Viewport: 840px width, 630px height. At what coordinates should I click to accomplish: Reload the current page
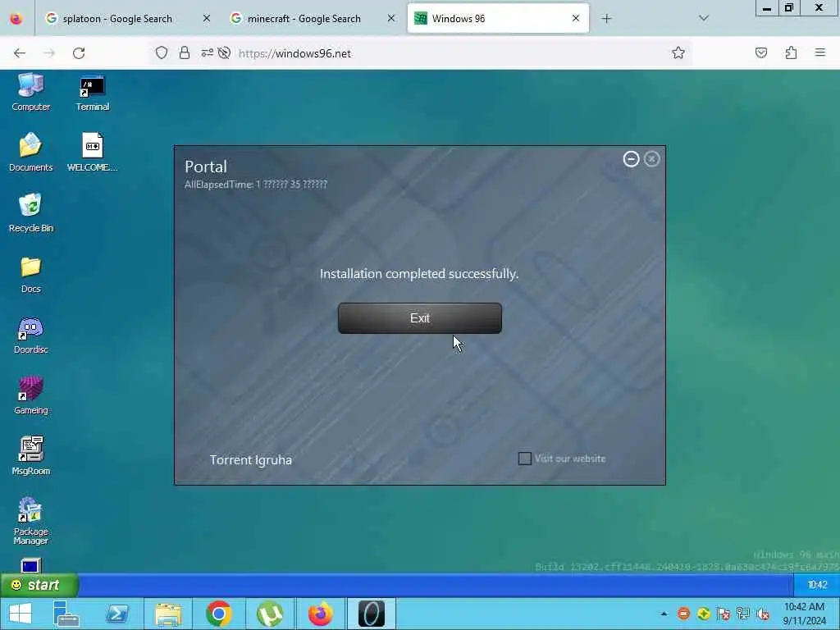coord(79,53)
